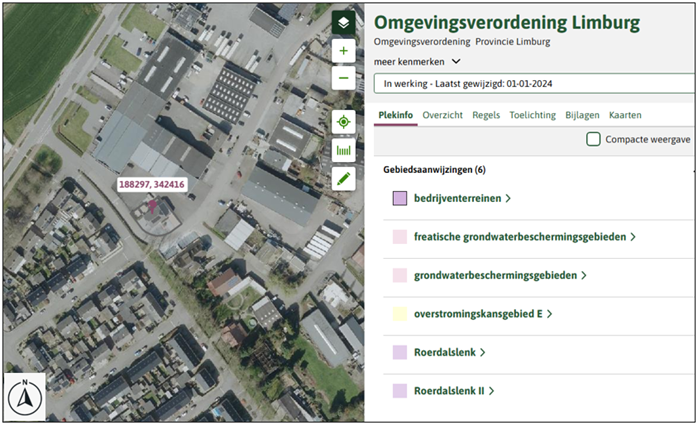
Task: Click the purple bedrijventerreinen color swatch
Action: 400,198
